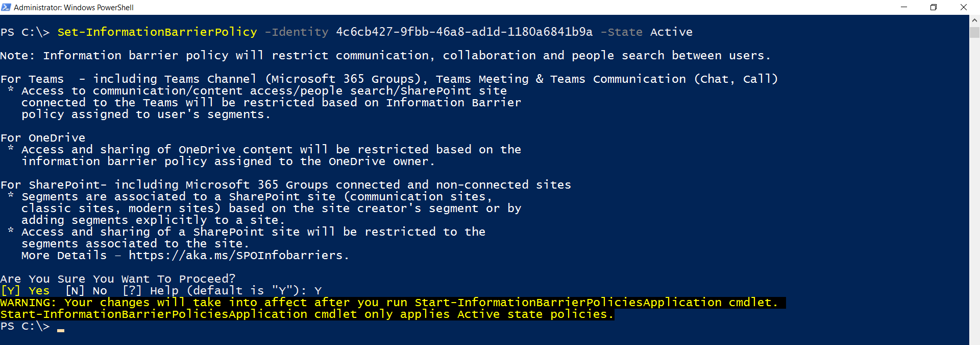Close the Administrator PowerShell window
The height and width of the screenshot is (345, 980).
[964, 7]
